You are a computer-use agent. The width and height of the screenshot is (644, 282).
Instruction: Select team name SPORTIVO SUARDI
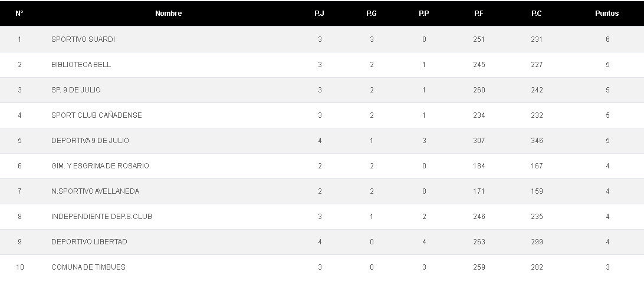coord(83,39)
